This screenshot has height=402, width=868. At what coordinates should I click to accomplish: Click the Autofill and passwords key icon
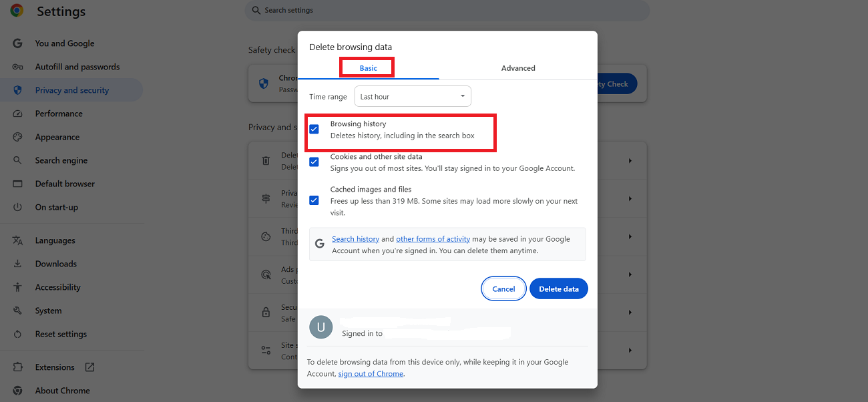[x=18, y=67]
